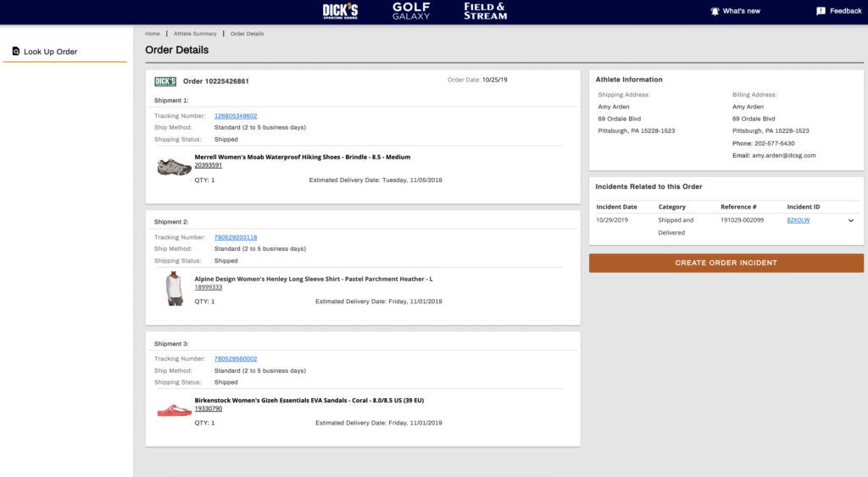The height and width of the screenshot is (477, 868).
Task: Click Shipment 2 heading
Action: coord(171,221)
